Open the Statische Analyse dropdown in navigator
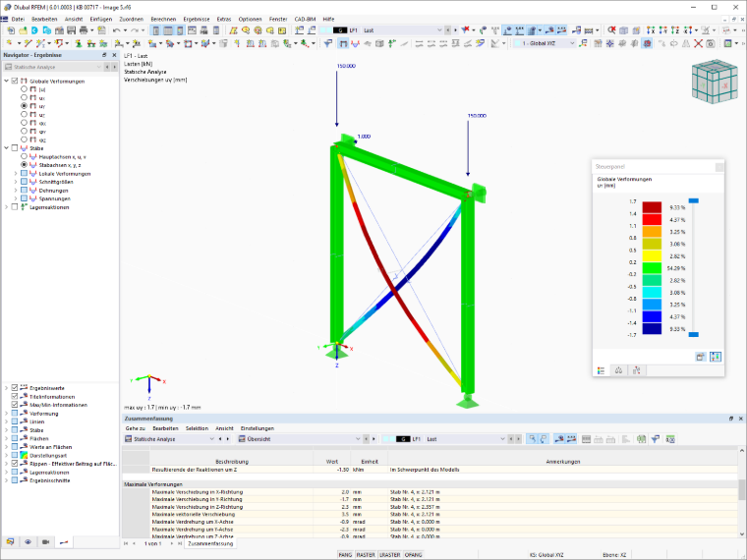Image resolution: width=747 pixels, height=560 pixels. click(52, 67)
